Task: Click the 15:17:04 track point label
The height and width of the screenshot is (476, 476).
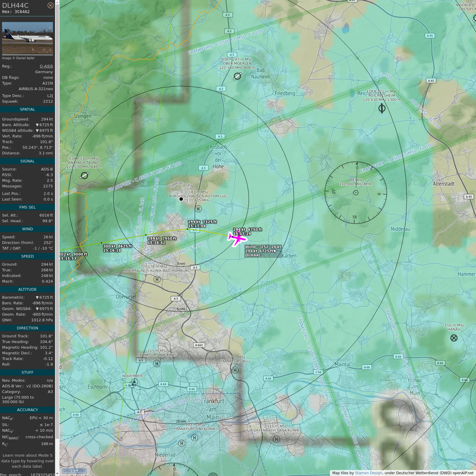Action: pyautogui.click(x=197, y=226)
